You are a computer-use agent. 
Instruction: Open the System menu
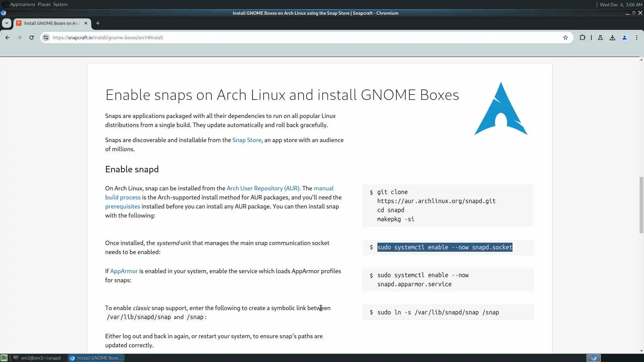point(60,4)
